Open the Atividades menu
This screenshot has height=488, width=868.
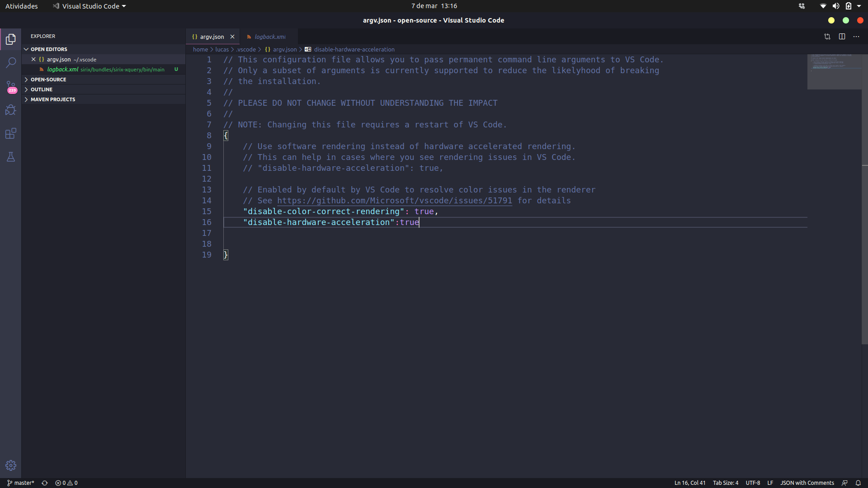(x=21, y=6)
